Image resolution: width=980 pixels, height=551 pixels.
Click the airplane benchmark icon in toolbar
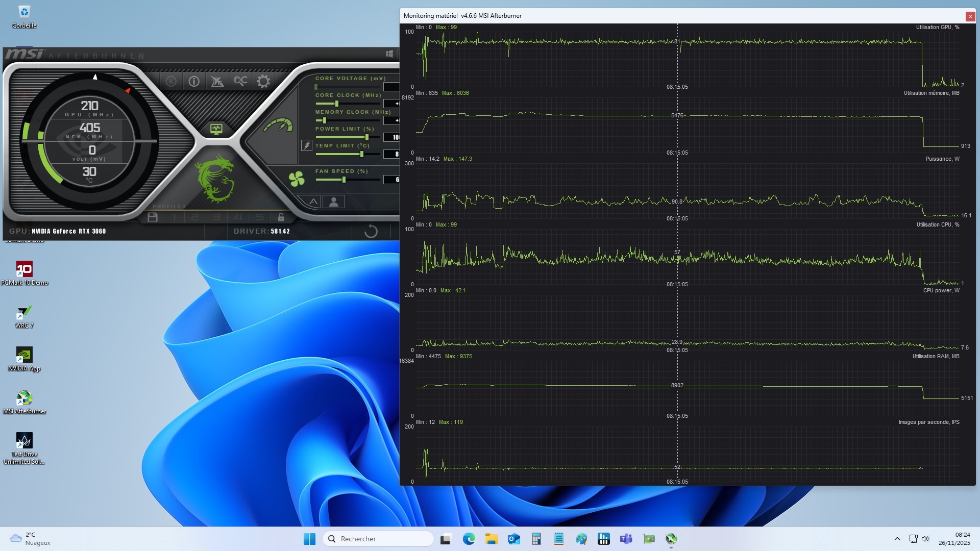217,81
